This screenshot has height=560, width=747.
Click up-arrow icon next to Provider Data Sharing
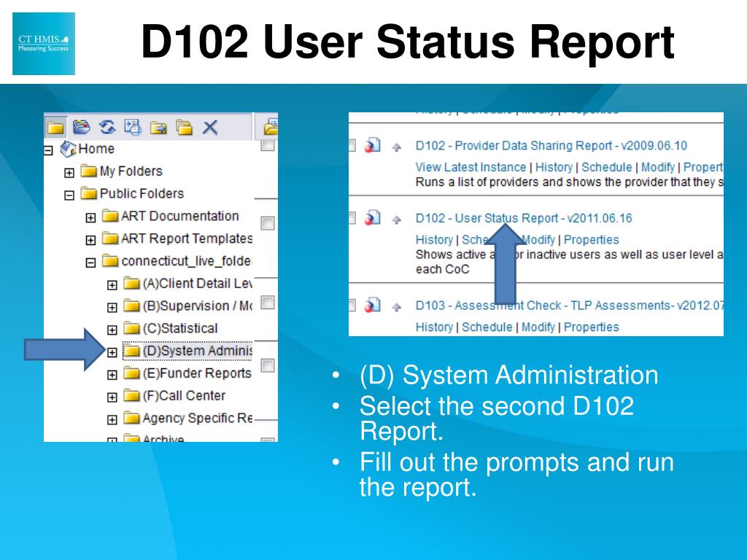click(x=396, y=147)
